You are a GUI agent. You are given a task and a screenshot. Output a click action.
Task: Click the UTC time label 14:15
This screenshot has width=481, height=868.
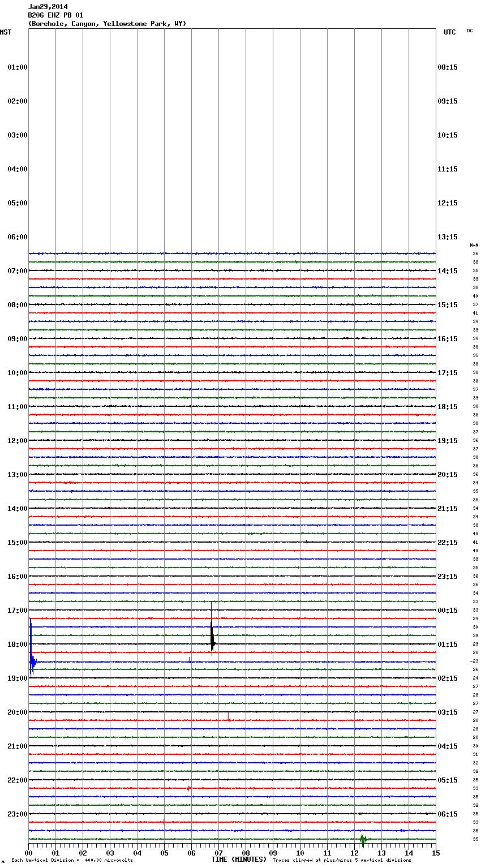pos(448,271)
